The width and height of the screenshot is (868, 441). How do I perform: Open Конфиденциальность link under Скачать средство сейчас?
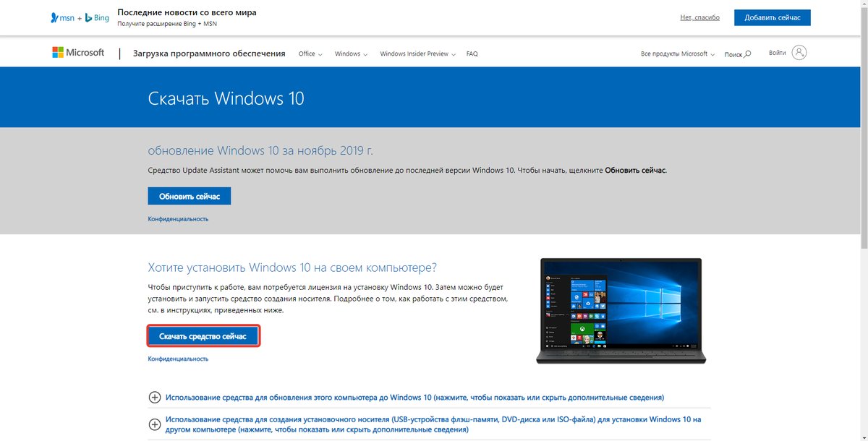178,359
